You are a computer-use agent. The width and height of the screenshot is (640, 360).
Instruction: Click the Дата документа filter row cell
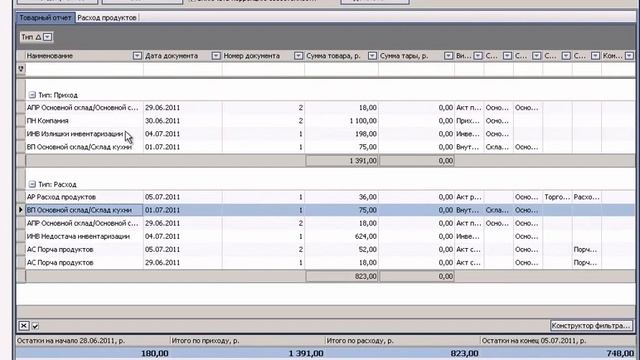coord(182,69)
